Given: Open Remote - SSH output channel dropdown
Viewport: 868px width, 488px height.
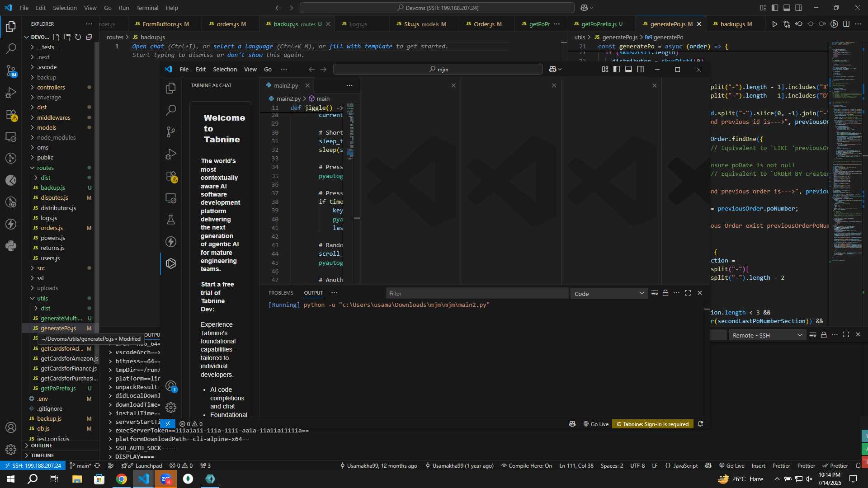Looking at the screenshot, I should (767, 335).
